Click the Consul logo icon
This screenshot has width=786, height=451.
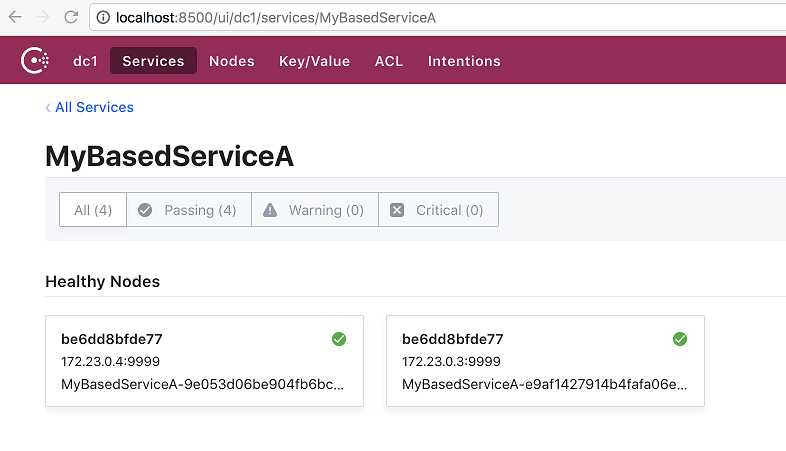[x=35, y=61]
